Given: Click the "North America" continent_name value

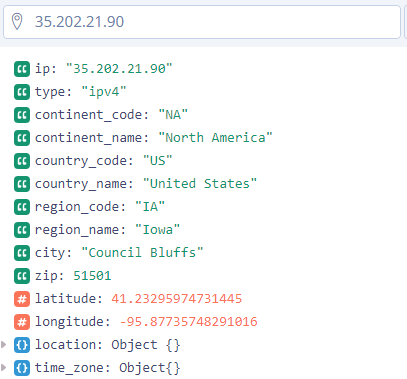Looking at the screenshot, I should pyautogui.click(x=215, y=138).
